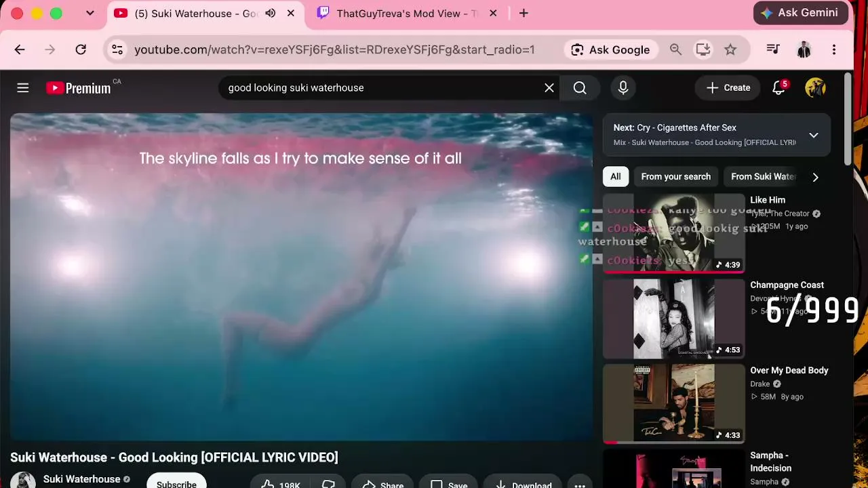Start voice search with the microphone
868x488 pixels.
click(623, 87)
